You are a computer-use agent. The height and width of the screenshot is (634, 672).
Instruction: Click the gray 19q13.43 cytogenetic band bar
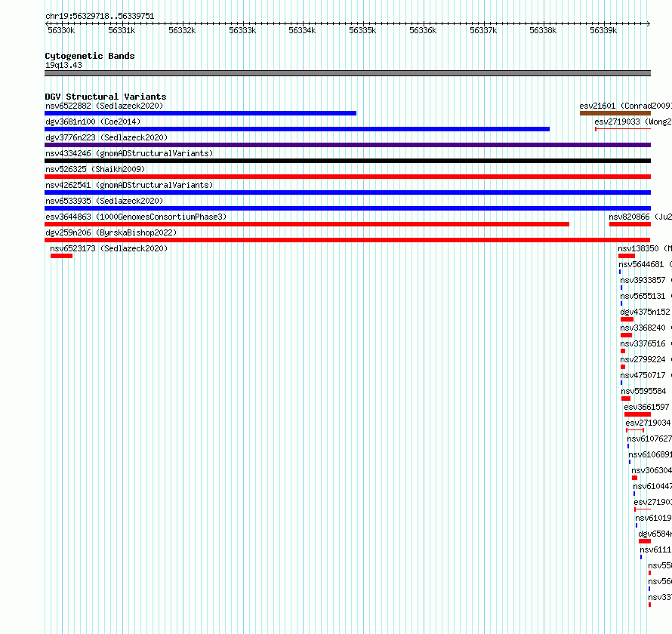click(347, 73)
